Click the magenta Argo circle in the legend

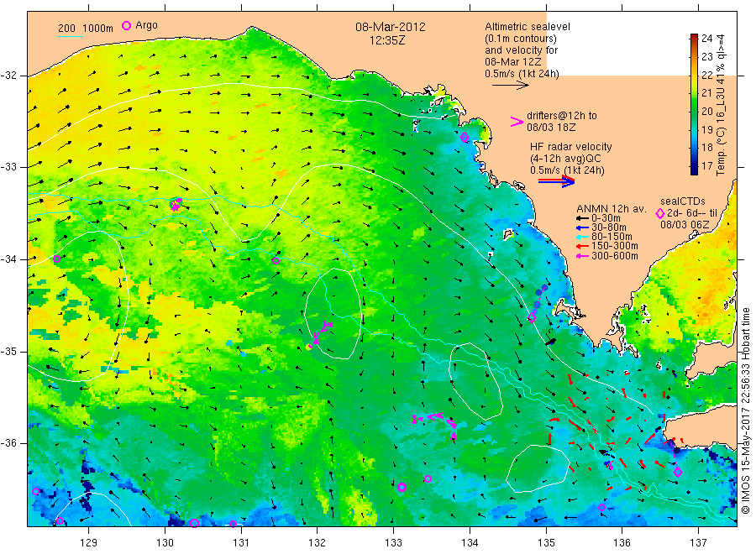(x=126, y=25)
